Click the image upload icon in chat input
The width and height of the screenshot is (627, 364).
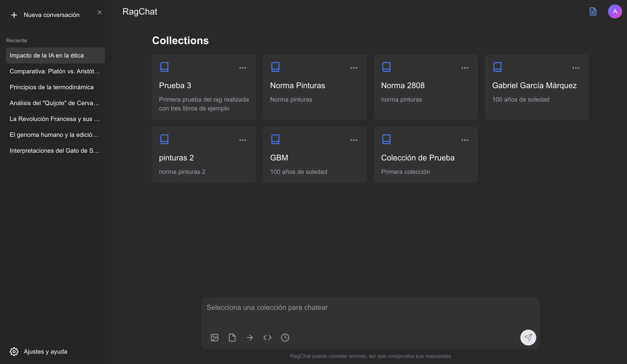(215, 337)
